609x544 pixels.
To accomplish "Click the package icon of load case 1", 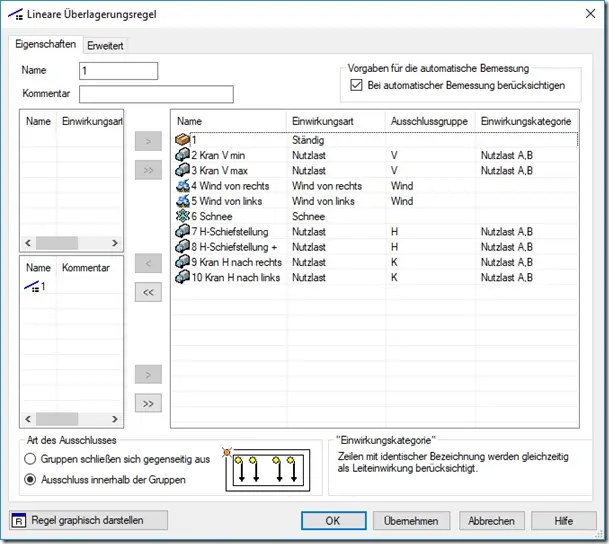I will [182, 139].
